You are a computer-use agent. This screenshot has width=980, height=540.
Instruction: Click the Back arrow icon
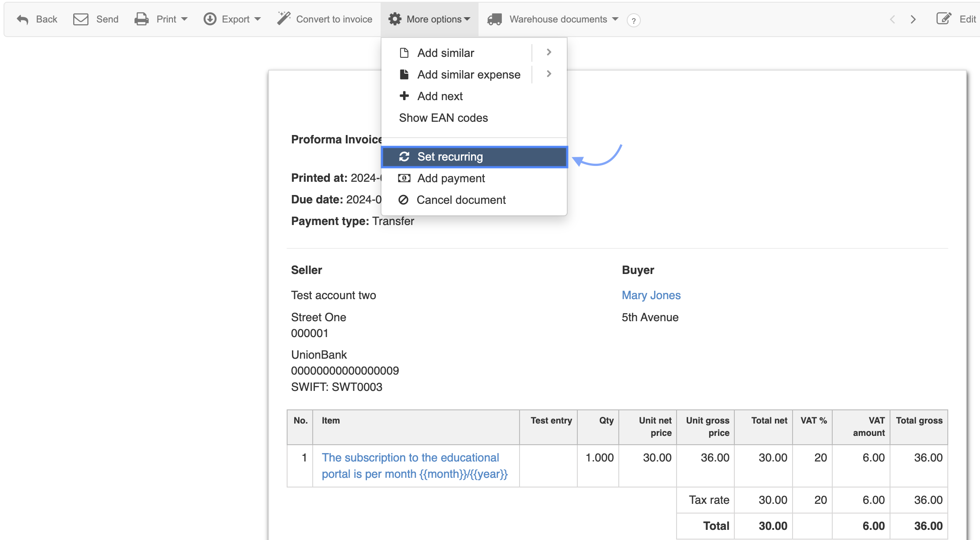(x=22, y=19)
